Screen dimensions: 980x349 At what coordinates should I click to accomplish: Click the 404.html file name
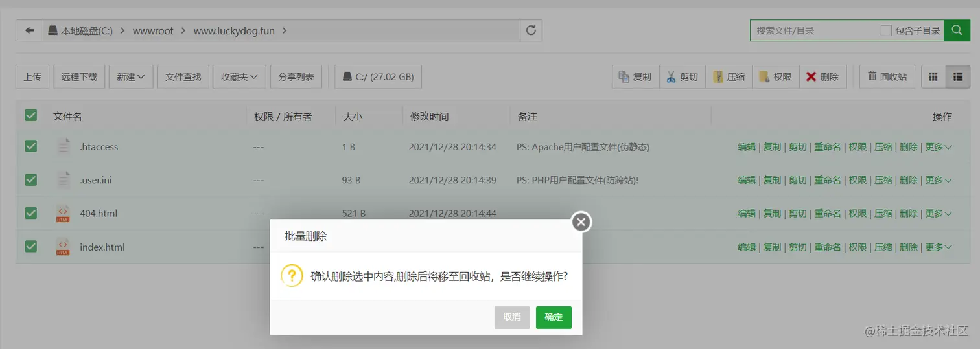tap(99, 214)
